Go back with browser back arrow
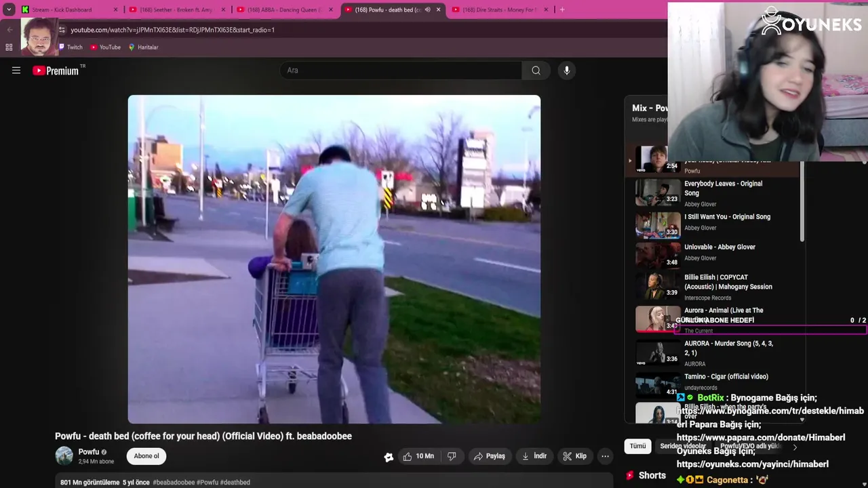This screenshot has height=488, width=868. click(x=9, y=30)
